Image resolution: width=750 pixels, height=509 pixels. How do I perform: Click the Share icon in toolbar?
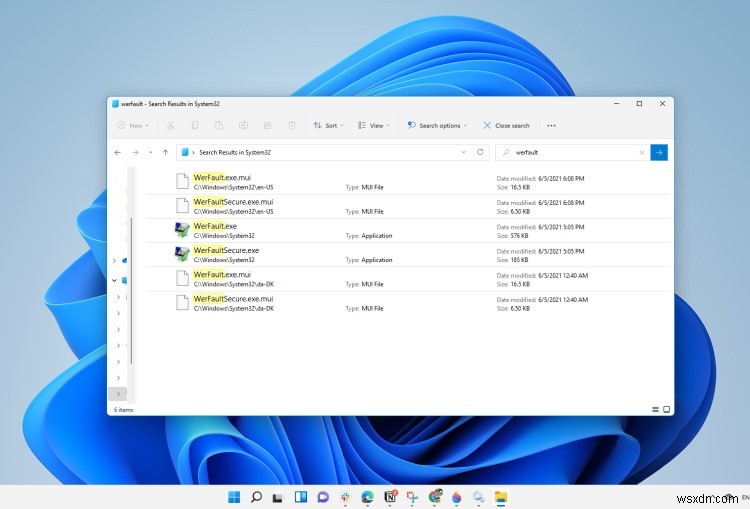pyautogui.click(x=267, y=125)
